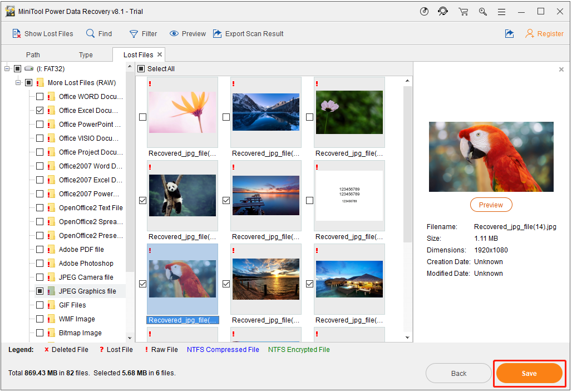The width and height of the screenshot is (572, 392).
Task: Click Show Lost Files
Action: (43, 34)
